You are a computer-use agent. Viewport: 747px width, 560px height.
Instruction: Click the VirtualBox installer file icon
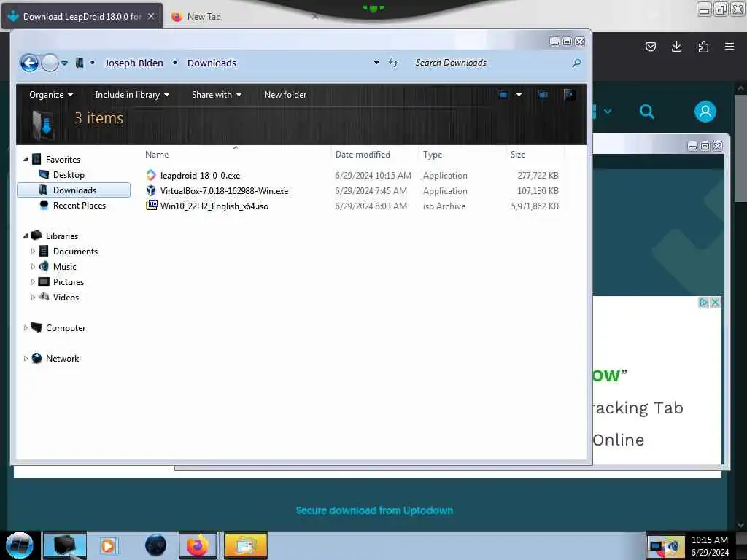click(151, 190)
